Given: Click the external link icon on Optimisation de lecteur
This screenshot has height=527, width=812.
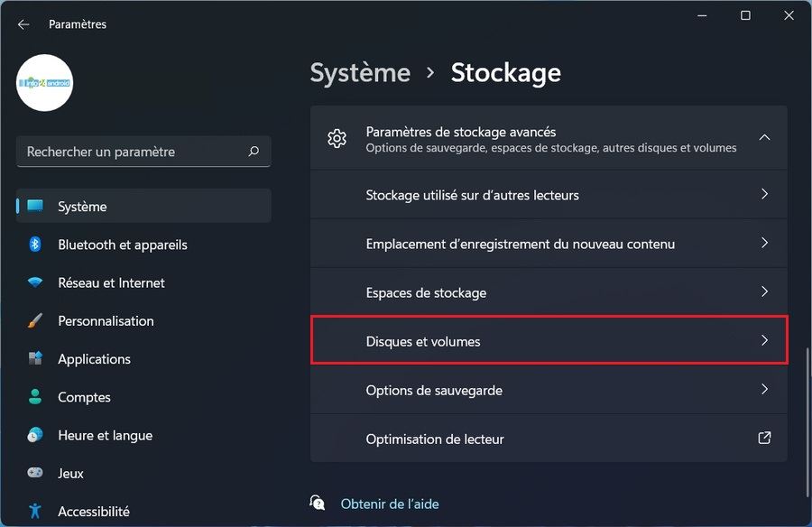Looking at the screenshot, I should (x=764, y=439).
